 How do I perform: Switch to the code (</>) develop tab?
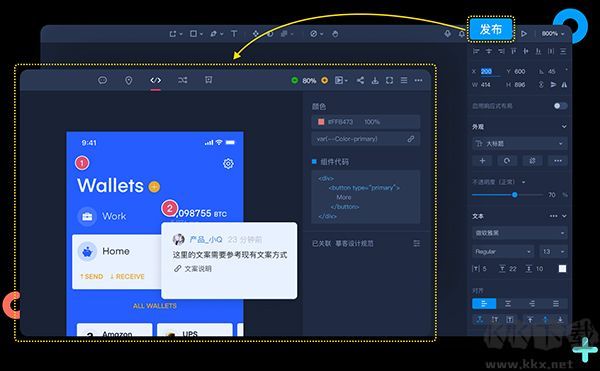tap(155, 80)
